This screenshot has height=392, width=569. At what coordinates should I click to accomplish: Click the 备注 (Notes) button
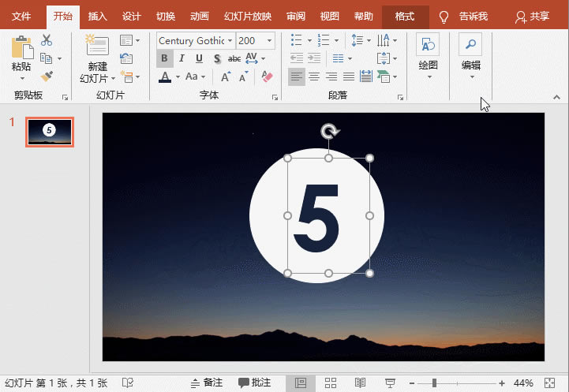coord(206,383)
